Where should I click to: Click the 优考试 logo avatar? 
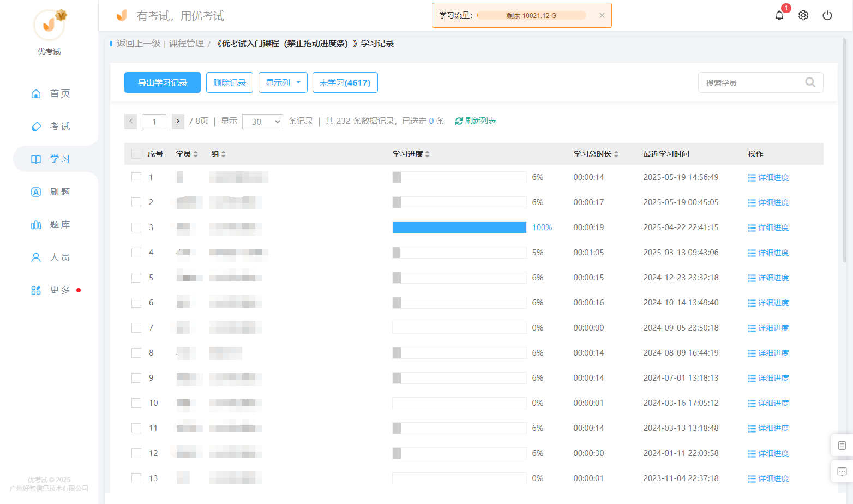pos(49,25)
